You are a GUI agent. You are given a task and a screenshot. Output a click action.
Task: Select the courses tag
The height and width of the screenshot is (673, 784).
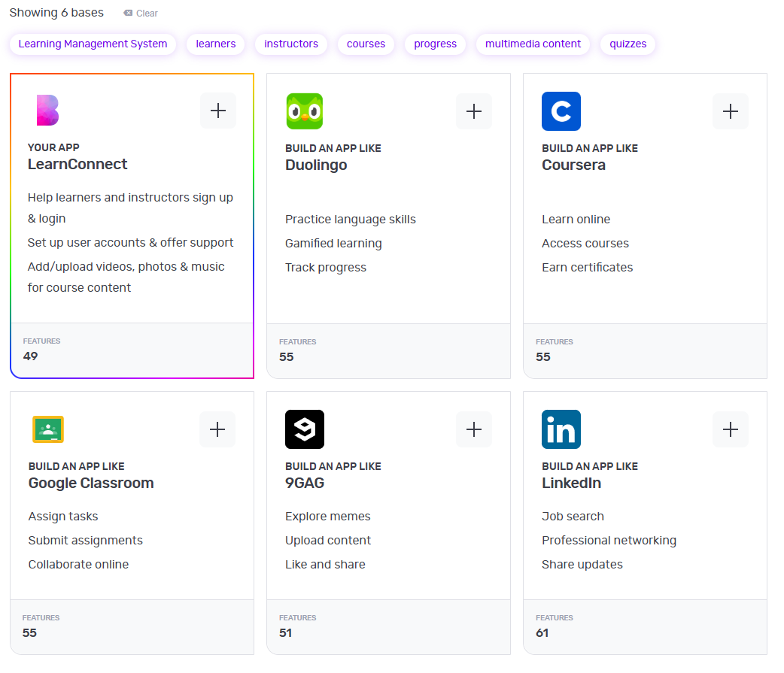click(366, 44)
